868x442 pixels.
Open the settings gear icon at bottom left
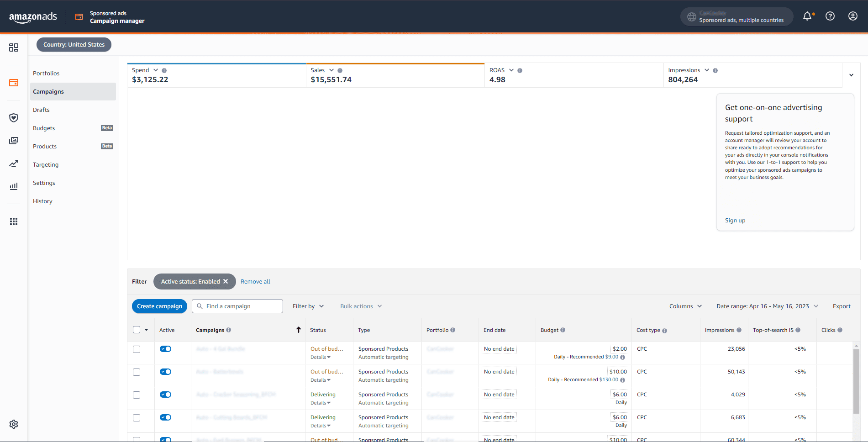[x=14, y=424]
